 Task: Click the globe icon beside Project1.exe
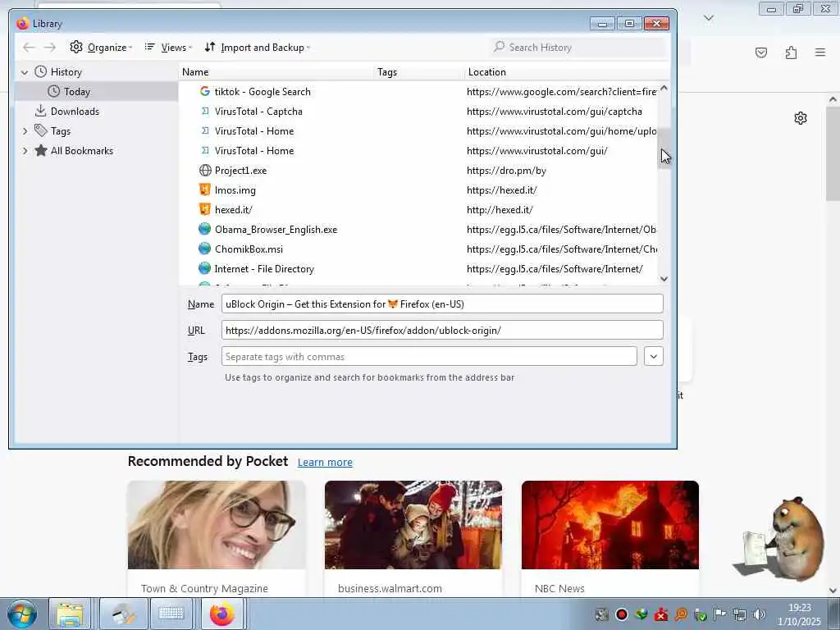[204, 171]
